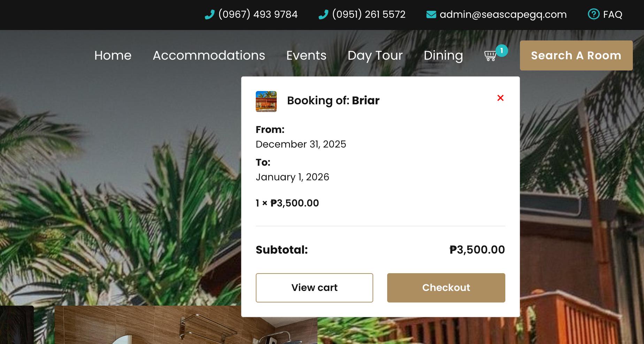The image size is (644, 344).
Task: Navigate to the Events page
Action: (x=306, y=55)
